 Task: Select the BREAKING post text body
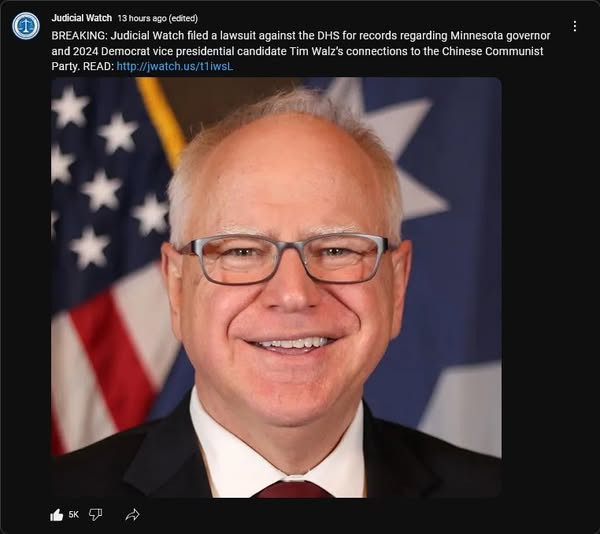[x=301, y=51]
